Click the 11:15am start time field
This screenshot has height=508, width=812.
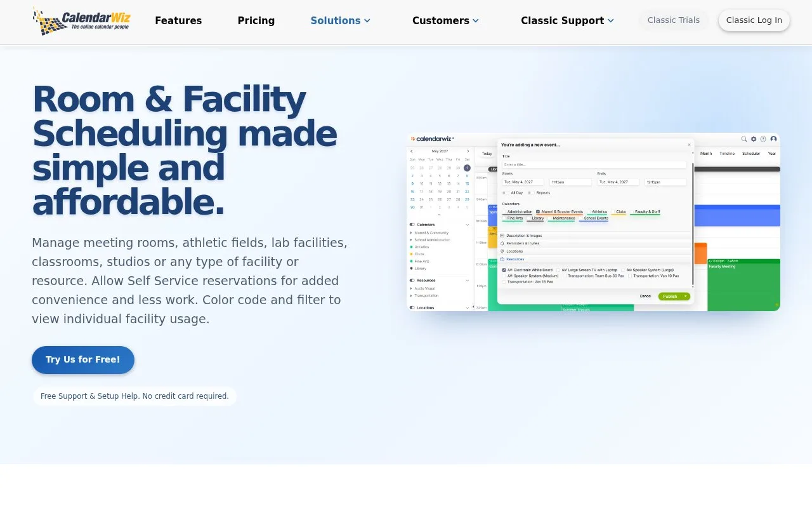click(570, 182)
